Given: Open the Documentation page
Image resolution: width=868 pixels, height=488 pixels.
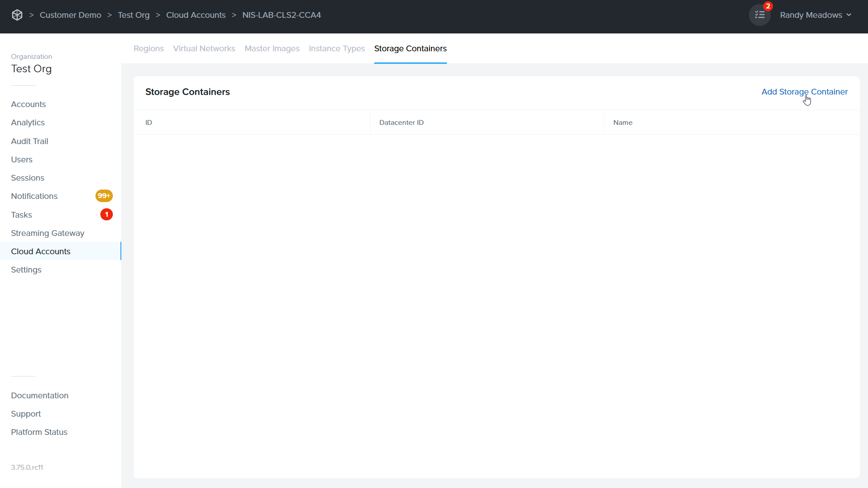Looking at the screenshot, I should pyautogui.click(x=40, y=396).
